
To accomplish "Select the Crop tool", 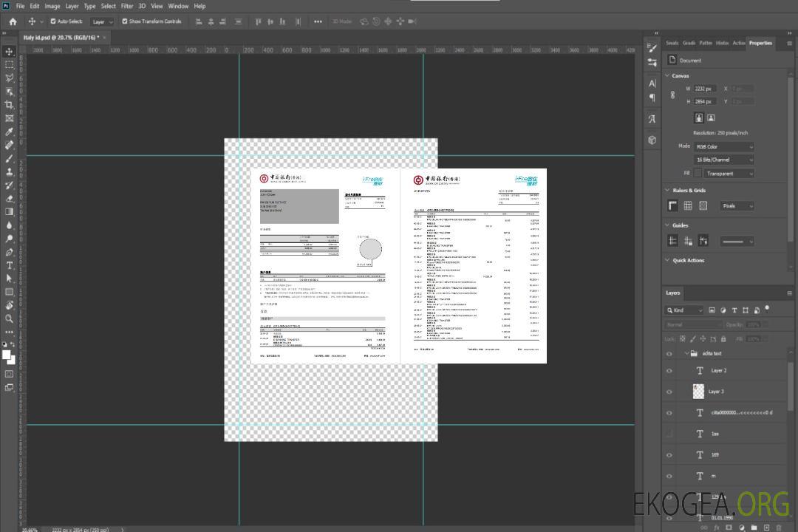I will click(x=10, y=105).
